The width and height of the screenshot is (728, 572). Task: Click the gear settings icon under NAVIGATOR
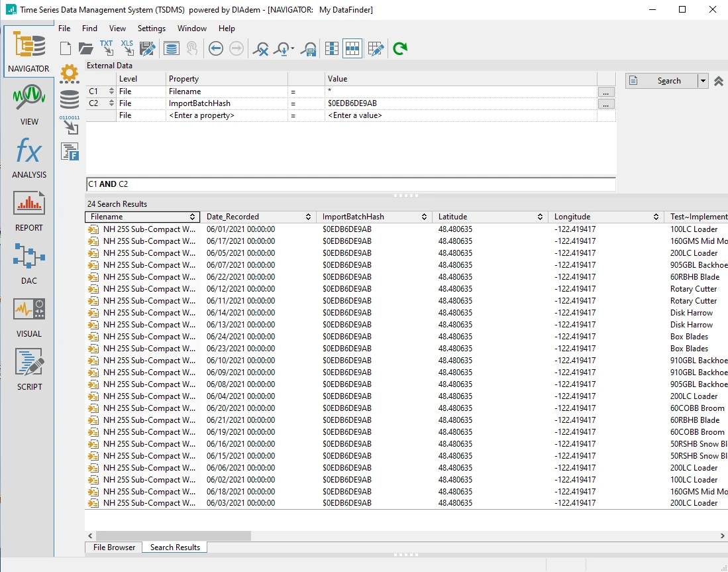[70, 73]
